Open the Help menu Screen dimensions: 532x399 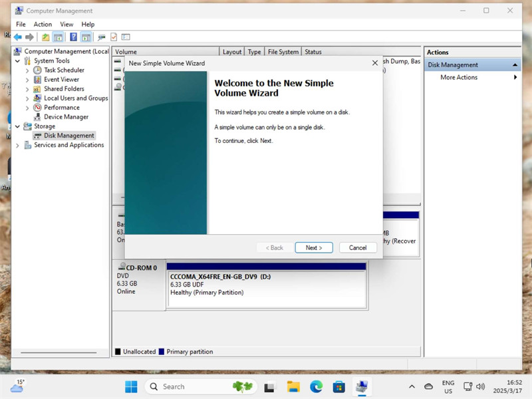(x=88, y=25)
